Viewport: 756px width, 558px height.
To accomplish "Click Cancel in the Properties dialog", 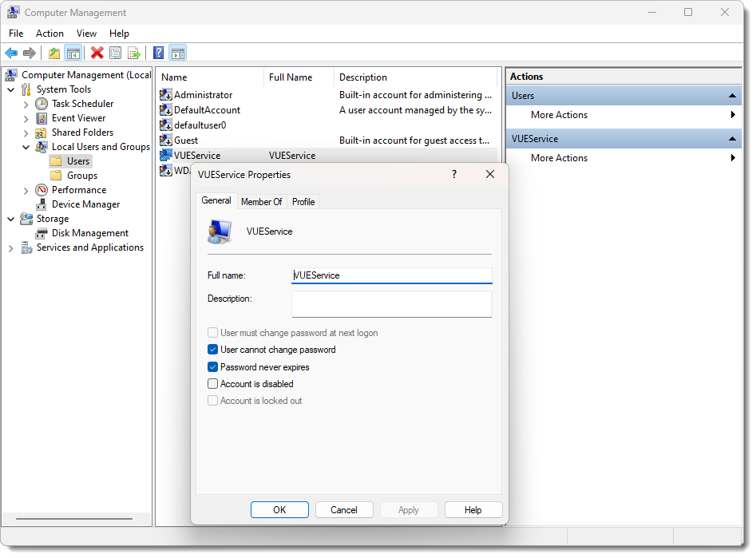I will 344,510.
